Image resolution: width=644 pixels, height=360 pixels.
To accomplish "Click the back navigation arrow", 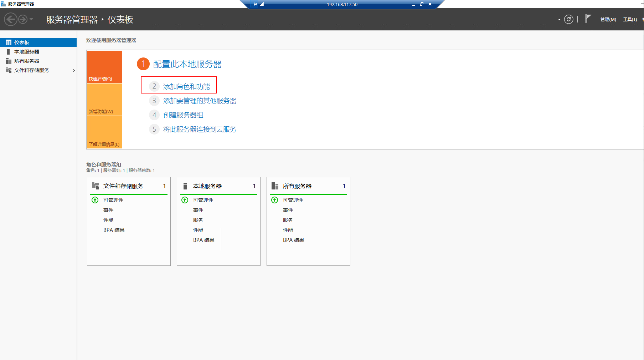I will coord(11,19).
